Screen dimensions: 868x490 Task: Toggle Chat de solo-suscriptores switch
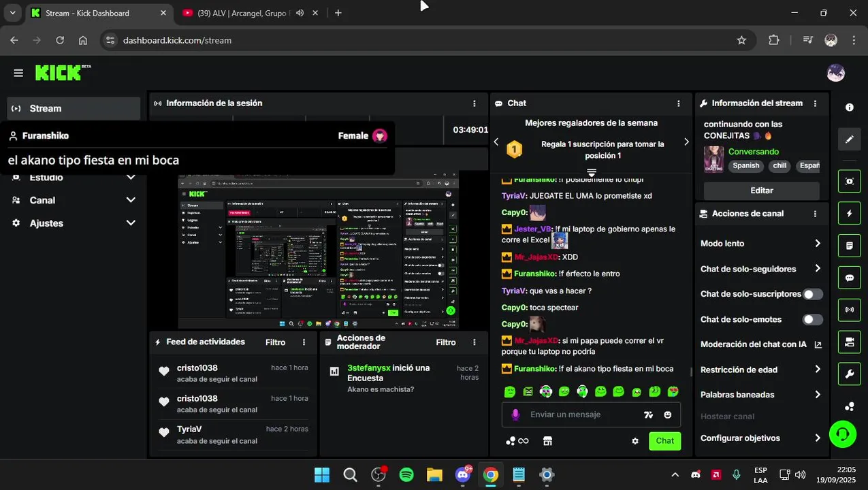(x=813, y=294)
